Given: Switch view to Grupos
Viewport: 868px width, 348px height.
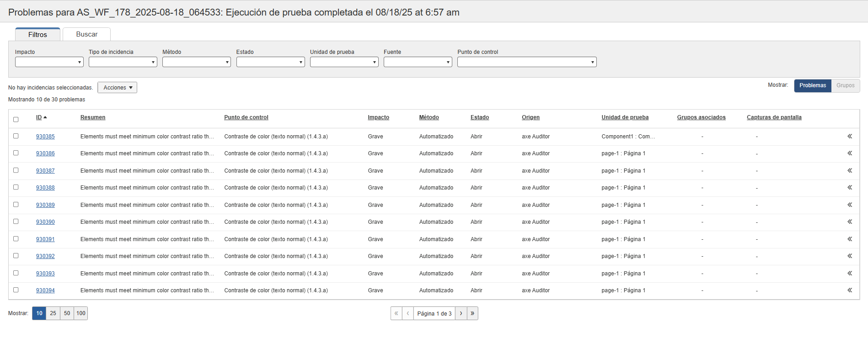Looking at the screenshot, I should coord(845,85).
